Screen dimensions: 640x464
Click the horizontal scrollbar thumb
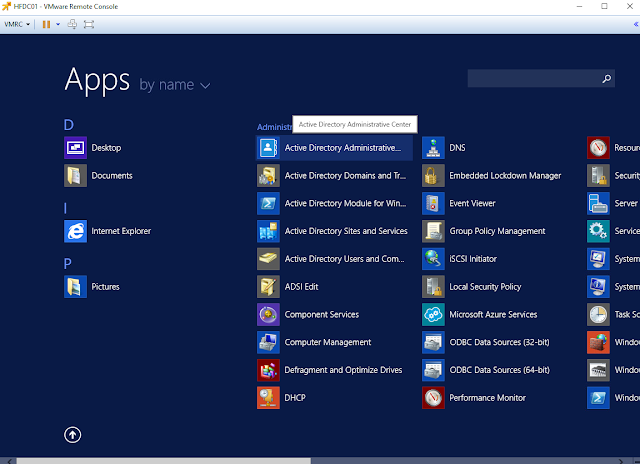click(164, 461)
